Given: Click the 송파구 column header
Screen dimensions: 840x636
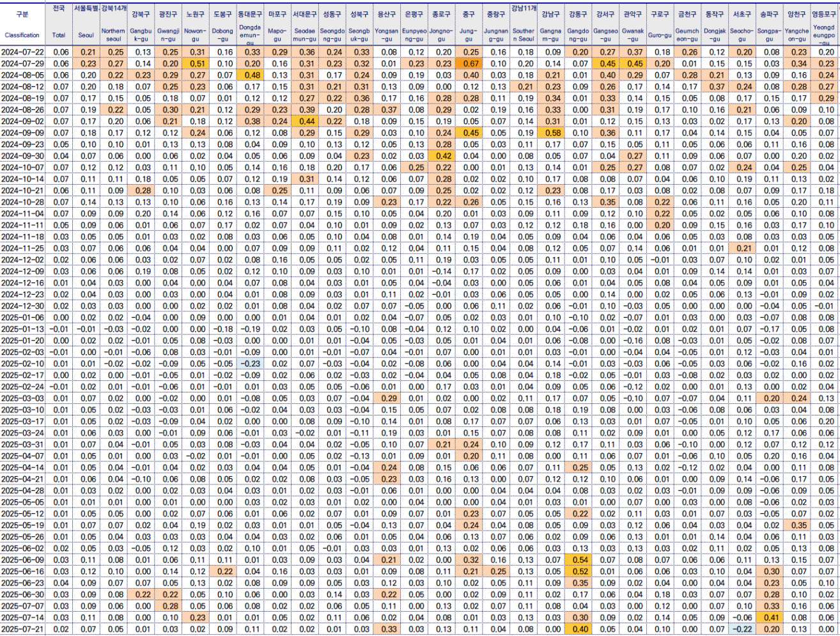Looking at the screenshot, I should click(x=769, y=13).
